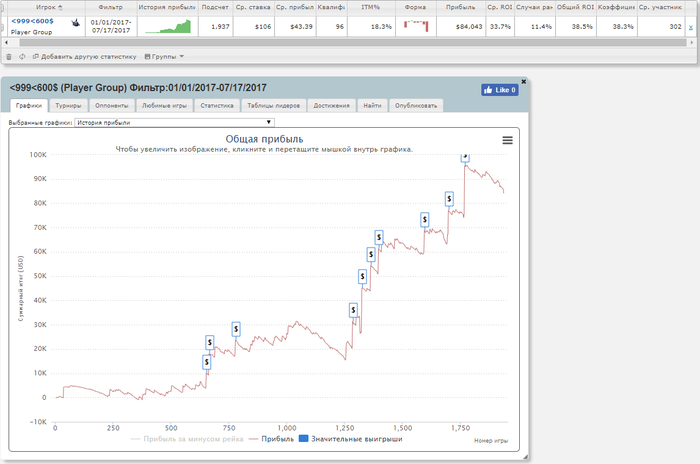Click the left scroll arrow of the table
Image resolution: width=700 pixels, height=464 pixels.
pos(6,42)
